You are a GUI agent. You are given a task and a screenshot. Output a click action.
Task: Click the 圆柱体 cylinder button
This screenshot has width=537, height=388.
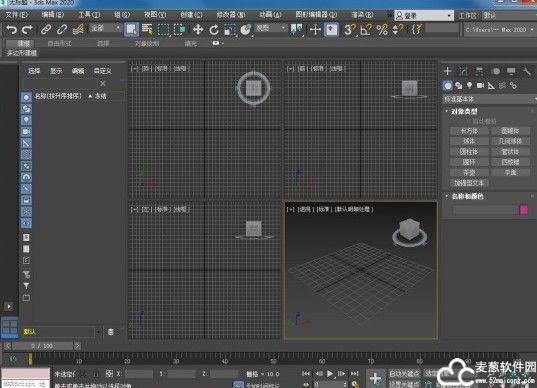tap(469, 151)
